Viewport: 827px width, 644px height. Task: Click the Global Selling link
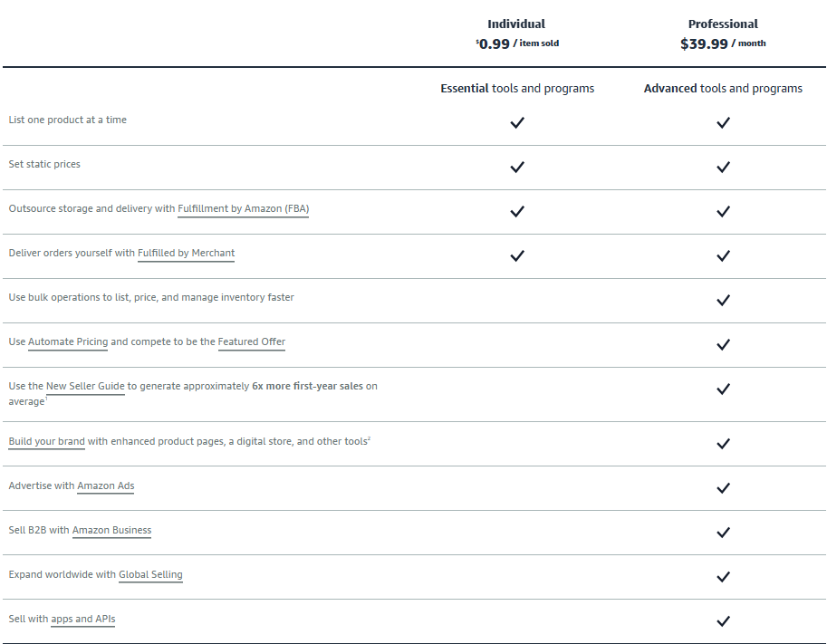point(150,574)
